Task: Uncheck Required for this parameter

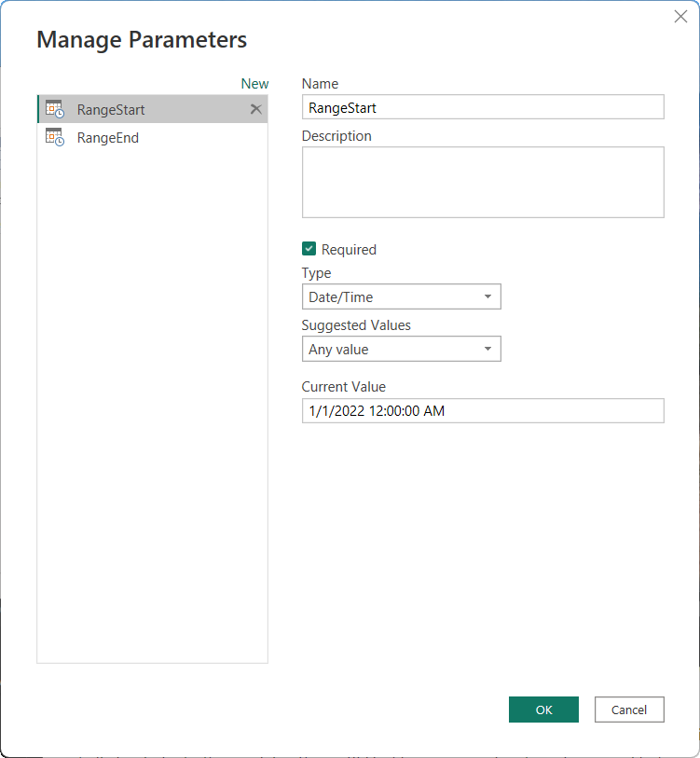Action: 309,249
